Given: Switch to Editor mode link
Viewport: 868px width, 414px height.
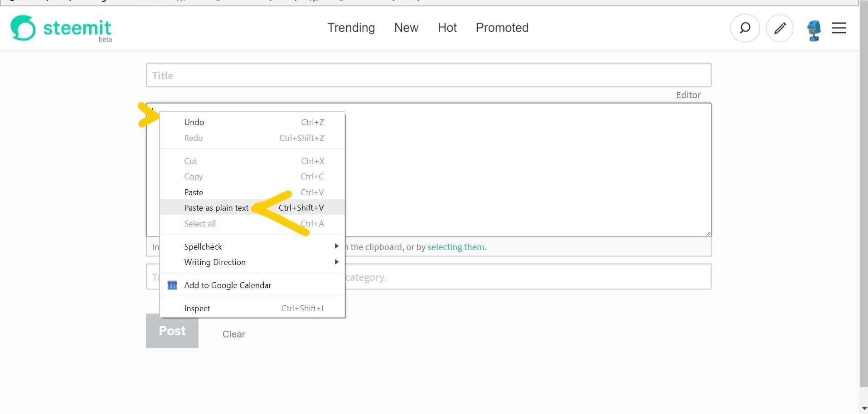Looking at the screenshot, I should click(x=688, y=95).
